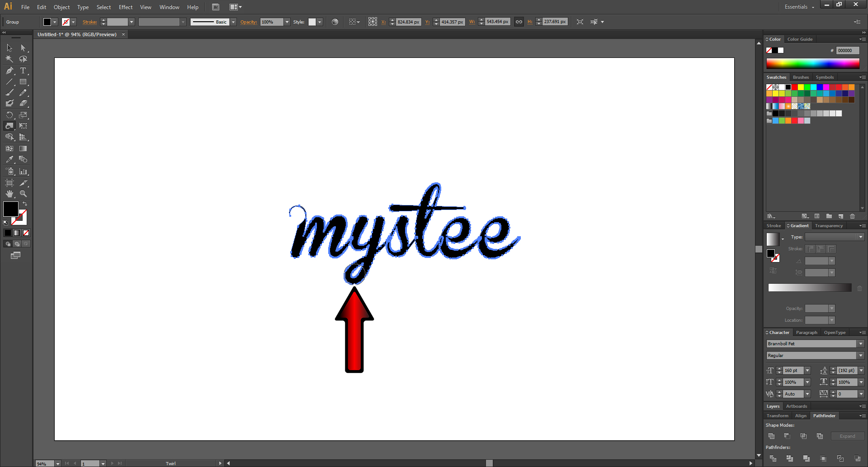Open the font style Regular dropdown
Image resolution: width=868 pixels, height=467 pixels.
tap(861, 356)
